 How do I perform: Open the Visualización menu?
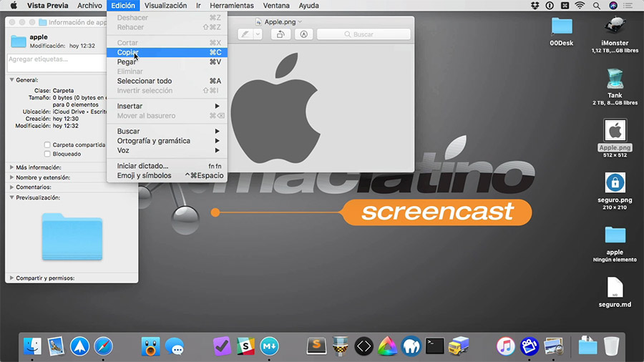pos(165,5)
